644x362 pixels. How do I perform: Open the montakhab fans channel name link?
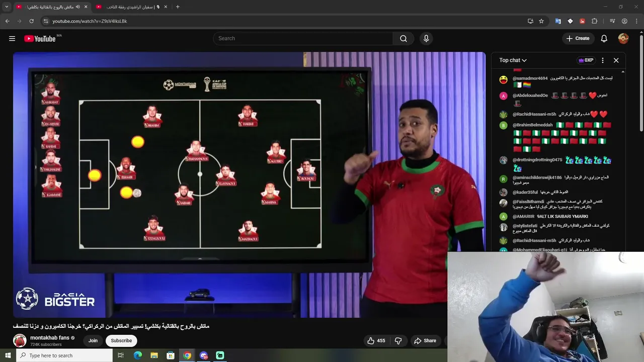click(x=50, y=338)
